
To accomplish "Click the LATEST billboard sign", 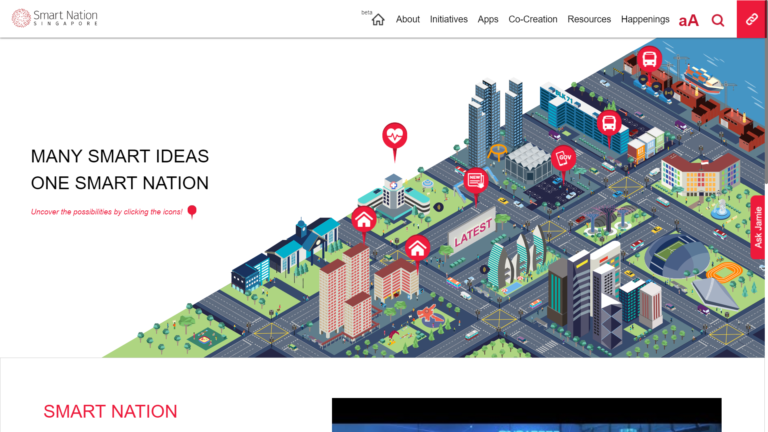I will tap(473, 232).
